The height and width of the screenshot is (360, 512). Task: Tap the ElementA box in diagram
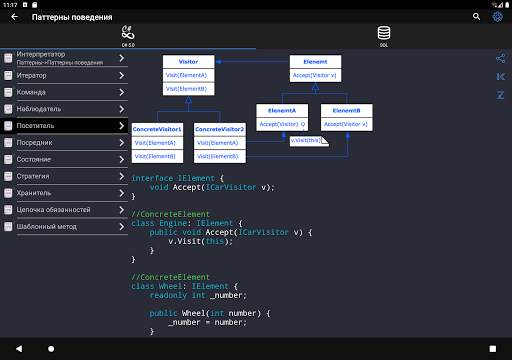pyautogui.click(x=282, y=117)
